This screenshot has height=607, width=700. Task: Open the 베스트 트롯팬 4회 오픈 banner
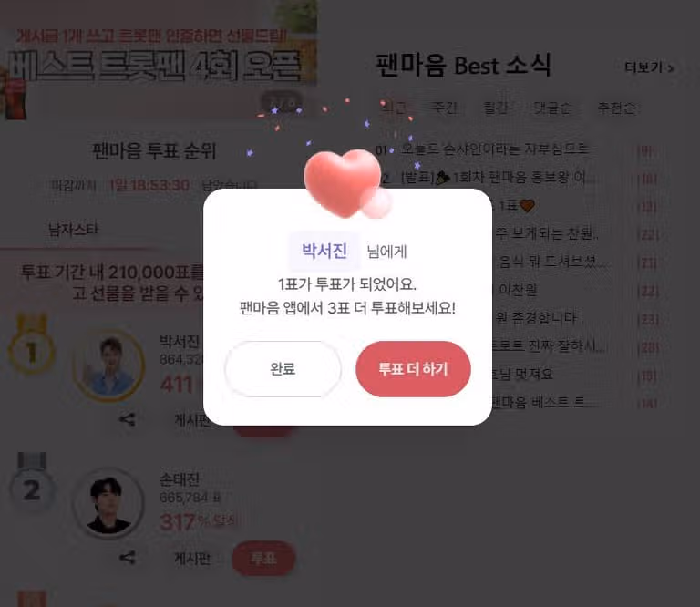click(159, 59)
